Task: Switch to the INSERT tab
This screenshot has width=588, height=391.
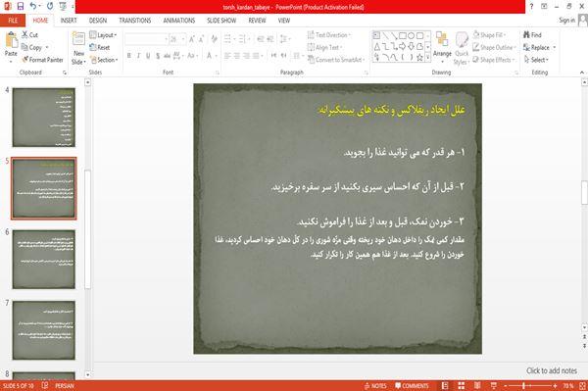Action: point(69,21)
